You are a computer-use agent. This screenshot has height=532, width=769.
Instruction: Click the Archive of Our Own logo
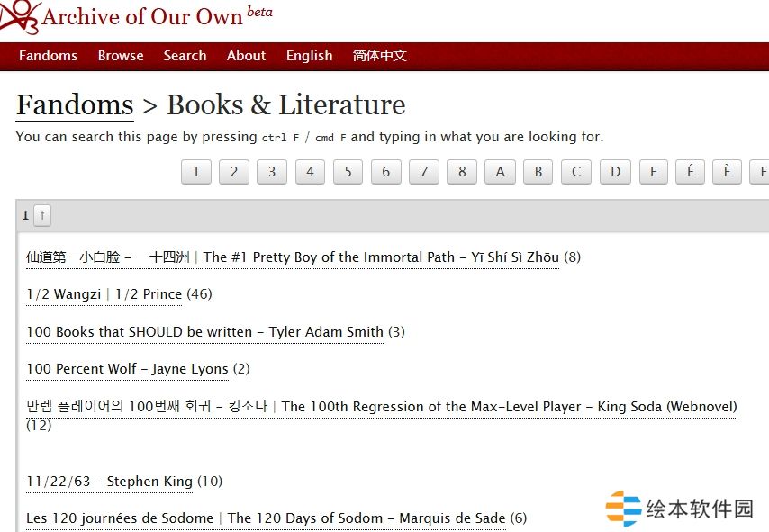click(18, 17)
